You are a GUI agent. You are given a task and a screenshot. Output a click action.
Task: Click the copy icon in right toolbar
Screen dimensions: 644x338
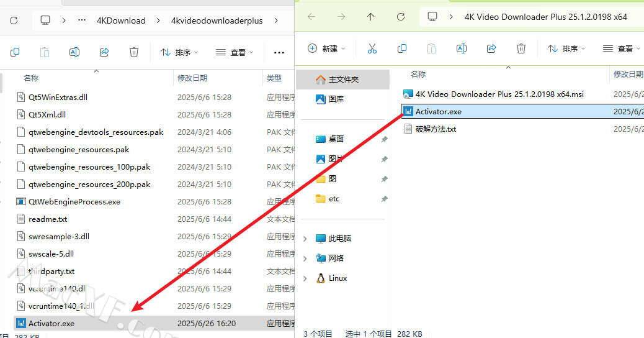pos(401,48)
